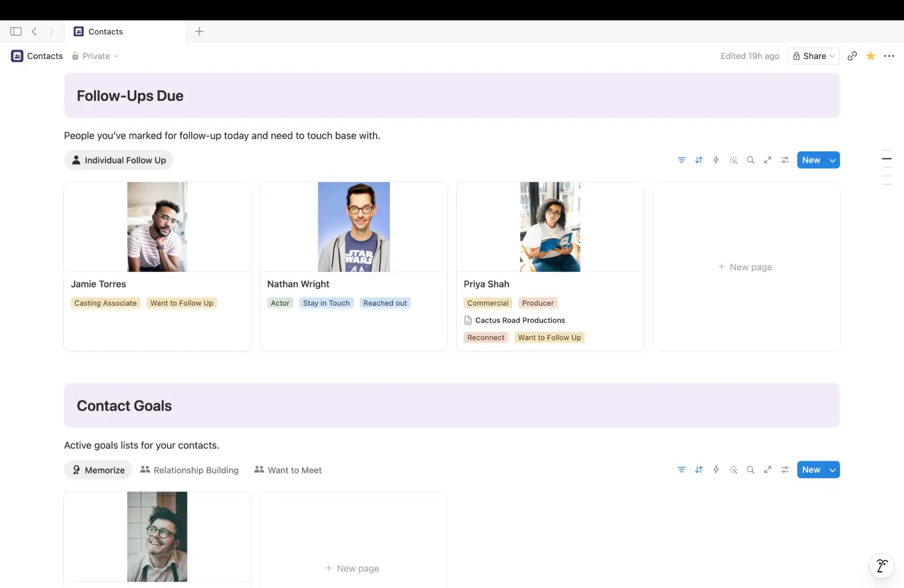
Task: Copy the page link icon
Action: pos(852,56)
